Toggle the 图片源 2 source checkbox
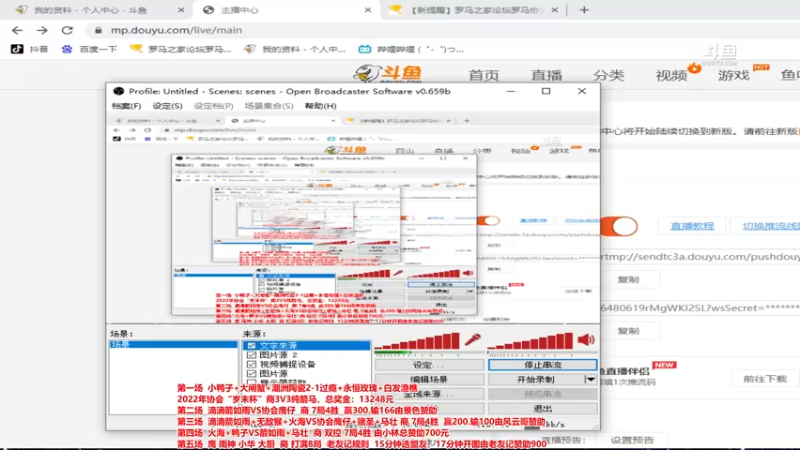 [251, 355]
